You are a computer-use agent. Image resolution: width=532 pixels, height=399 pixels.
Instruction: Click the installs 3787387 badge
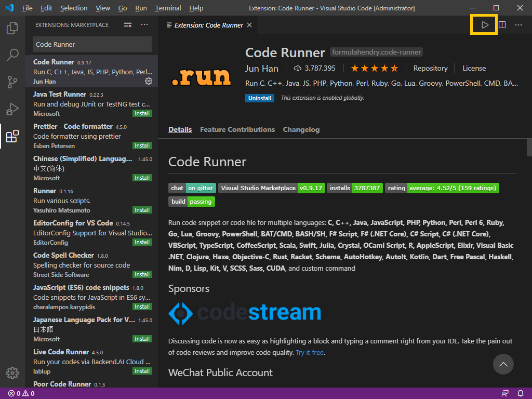click(355, 188)
